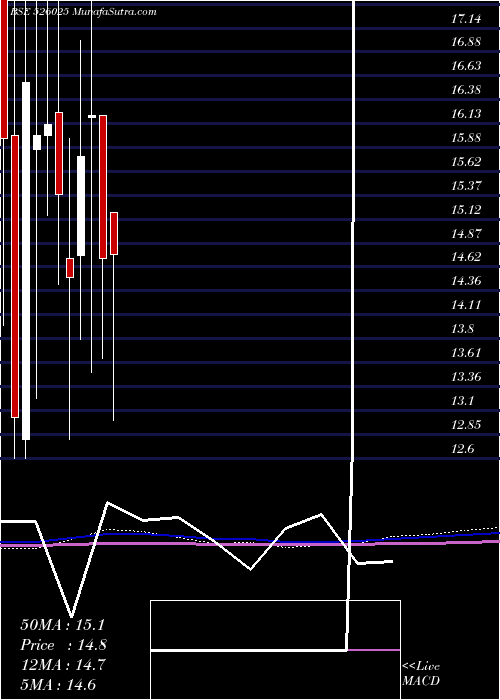Click the 15.88 price axis label
Screen dimensions: 500x700
point(466,138)
